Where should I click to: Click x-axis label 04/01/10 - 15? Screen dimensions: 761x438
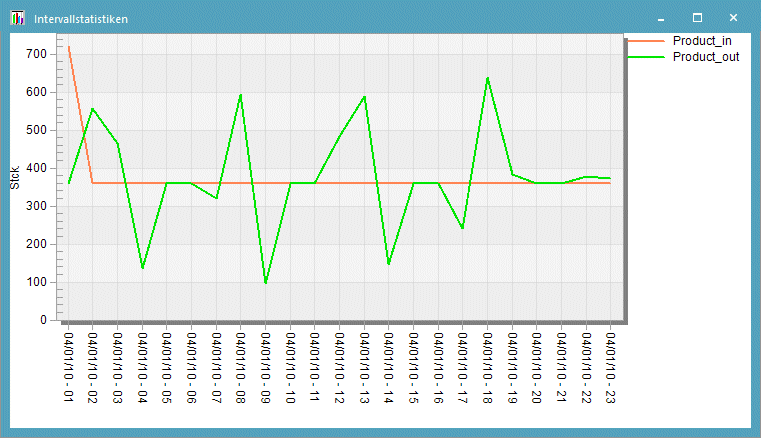click(414, 368)
